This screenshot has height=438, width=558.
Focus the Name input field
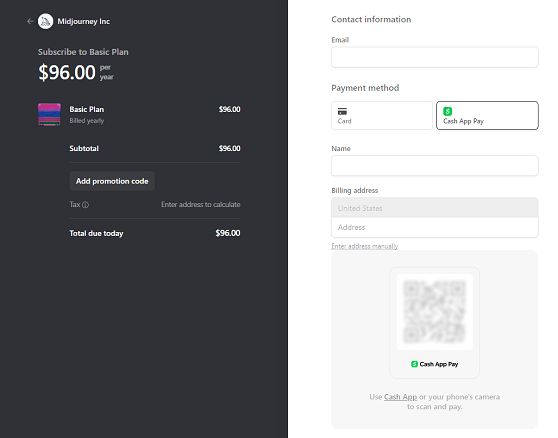[x=435, y=166]
